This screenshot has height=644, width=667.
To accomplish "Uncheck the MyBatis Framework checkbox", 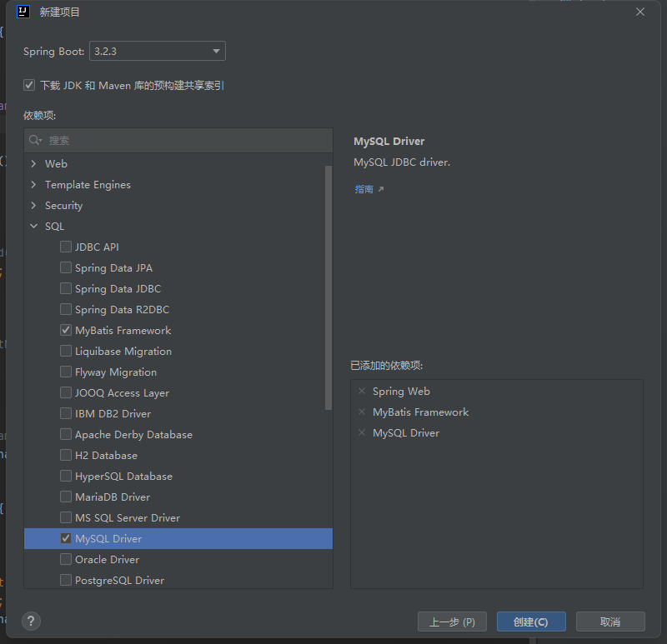I will 66,330.
